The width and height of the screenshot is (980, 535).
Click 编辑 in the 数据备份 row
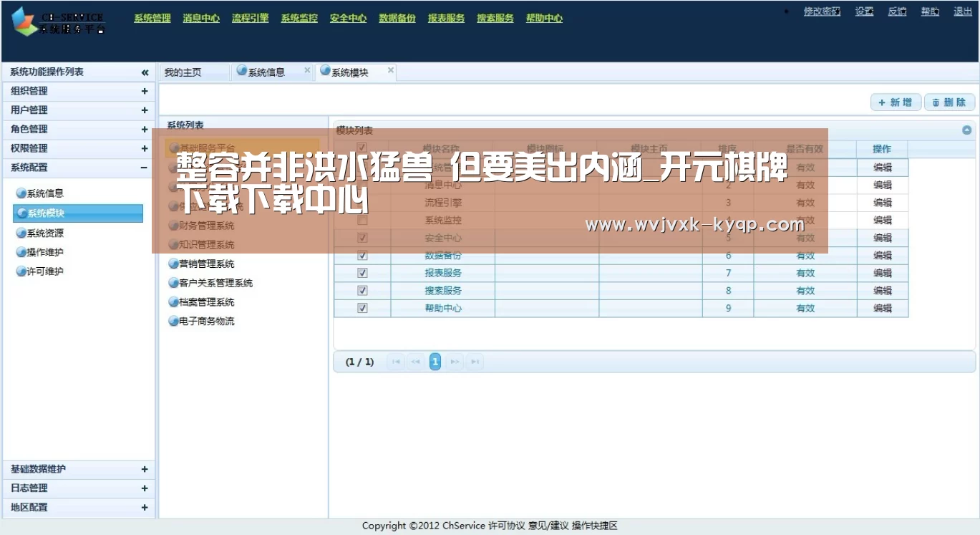[x=883, y=256]
